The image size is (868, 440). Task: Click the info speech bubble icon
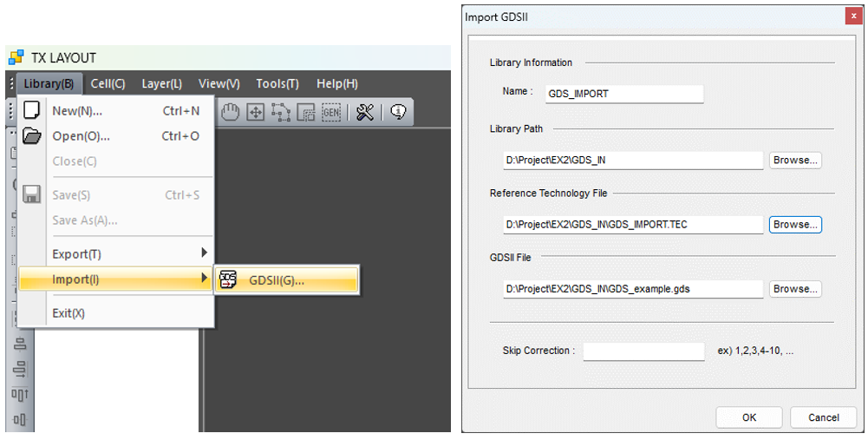[397, 112]
